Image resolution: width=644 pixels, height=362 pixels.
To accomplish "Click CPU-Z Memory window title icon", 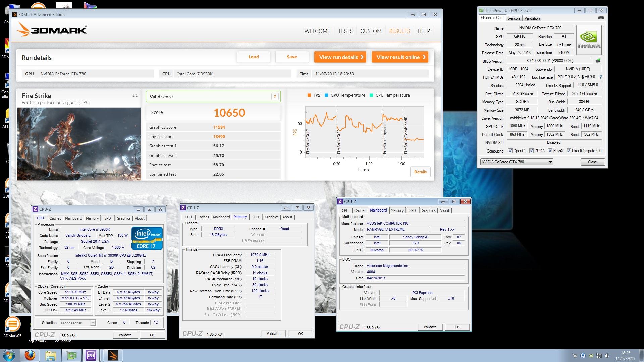I will tap(183, 208).
